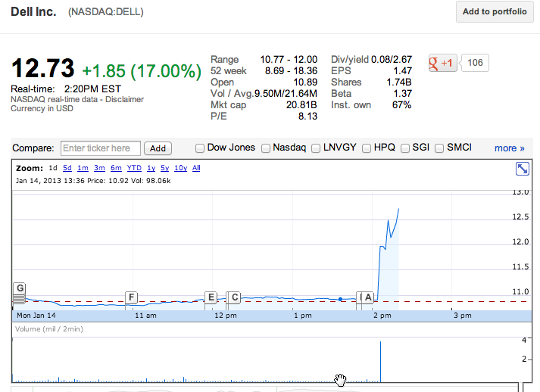Click the Inst. own value 67%
540x392 pixels.
click(x=402, y=105)
